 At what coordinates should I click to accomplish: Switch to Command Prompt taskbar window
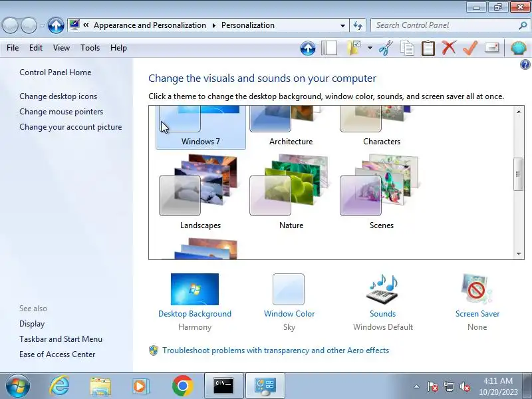pyautogui.click(x=223, y=386)
